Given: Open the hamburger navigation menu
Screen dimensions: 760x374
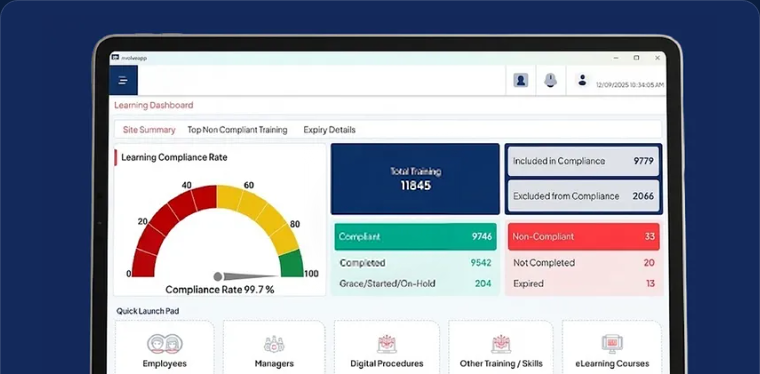Looking at the screenshot, I should pos(123,80).
